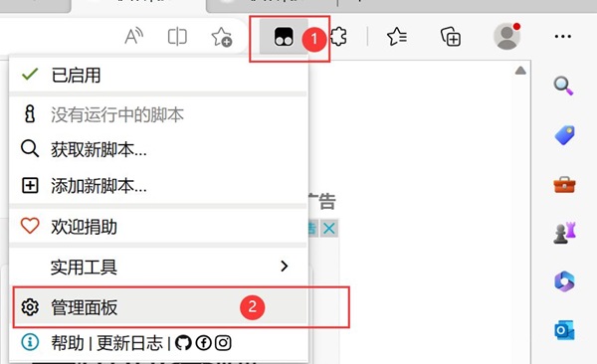Open the Tampermonkey extension icon
This screenshot has width=597, height=364.
[284, 37]
